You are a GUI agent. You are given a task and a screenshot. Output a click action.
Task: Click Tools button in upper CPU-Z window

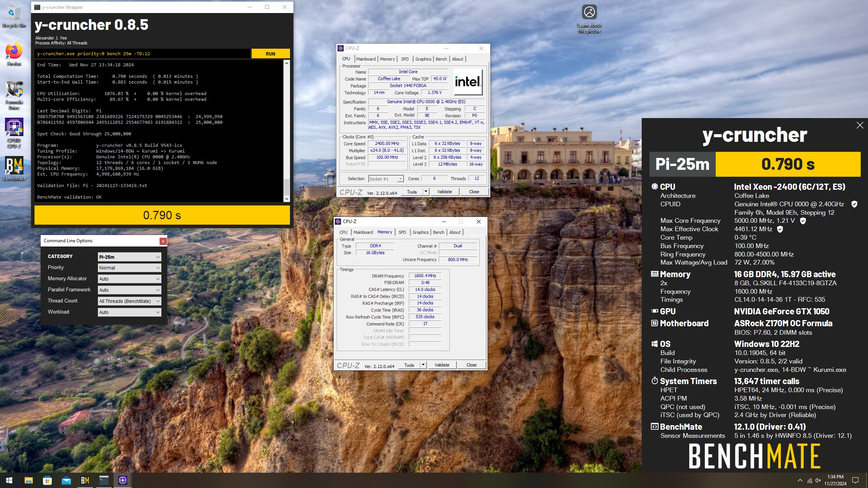(x=412, y=191)
